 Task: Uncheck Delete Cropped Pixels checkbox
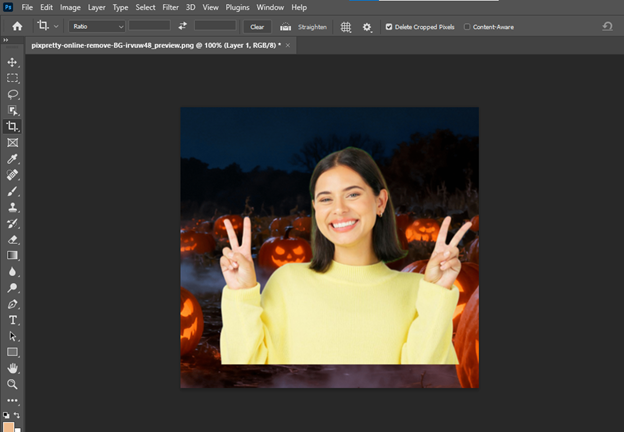389,27
